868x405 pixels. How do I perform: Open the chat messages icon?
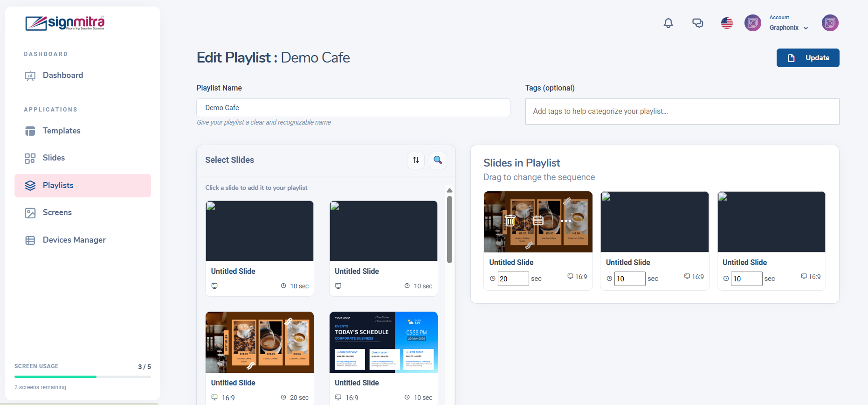(x=697, y=23)
